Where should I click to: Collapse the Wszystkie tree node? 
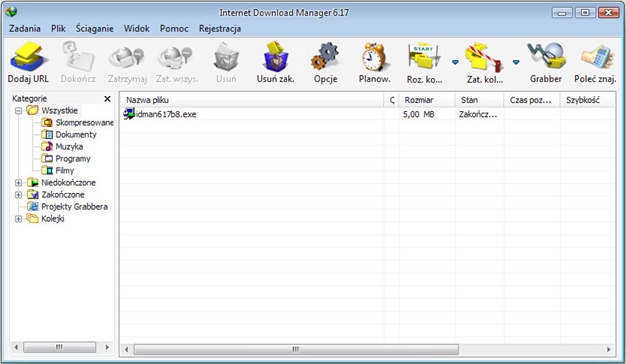point(18,111)
